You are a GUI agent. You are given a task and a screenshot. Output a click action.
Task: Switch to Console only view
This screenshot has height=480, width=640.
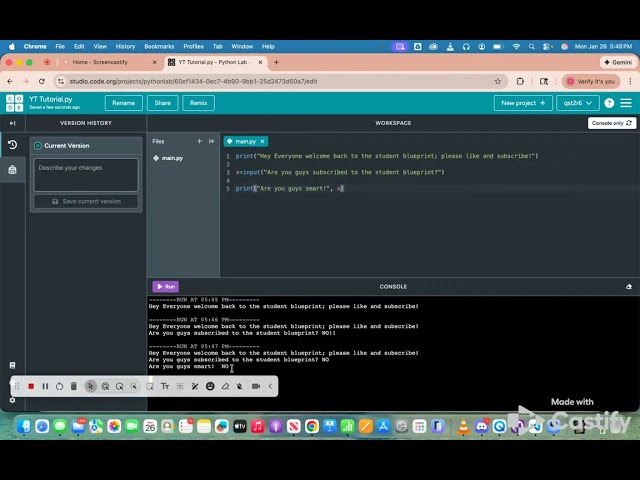[611, 123]
